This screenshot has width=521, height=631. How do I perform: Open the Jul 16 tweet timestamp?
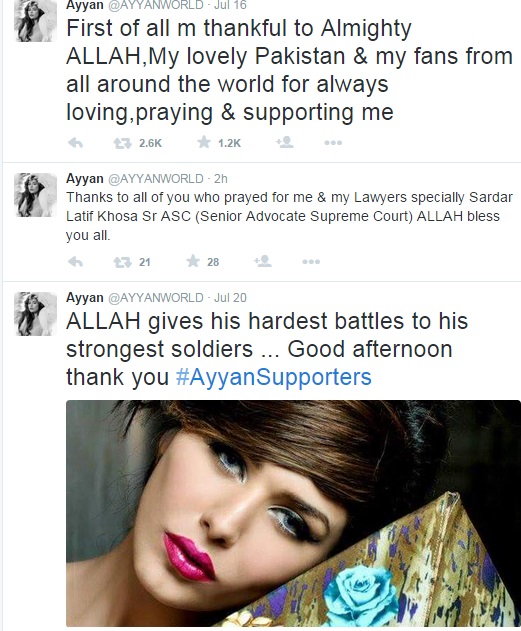[230, 5]
